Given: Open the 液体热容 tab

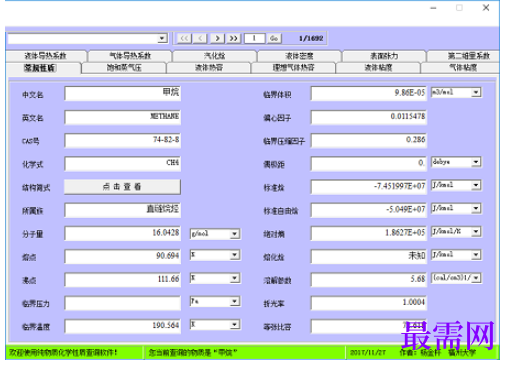Looking at the screenshot, I should [209, 68].
